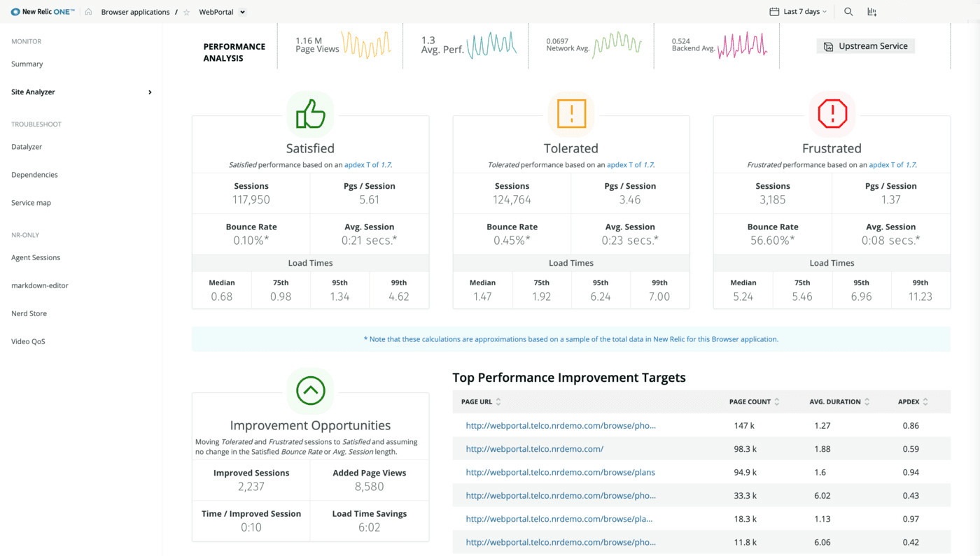This screenshot has height=556, width=980.
Task: Click the green thumbs-up Satisfied icon
Action: pyautogui.click(x=310, y=113)
